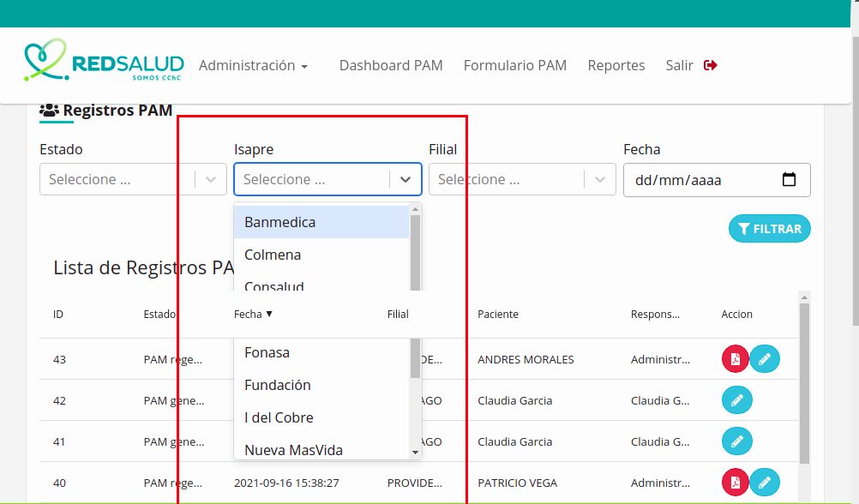Click the Isapre list scroll-up arrow
859x504 pixels.
(x=415, y=209)
